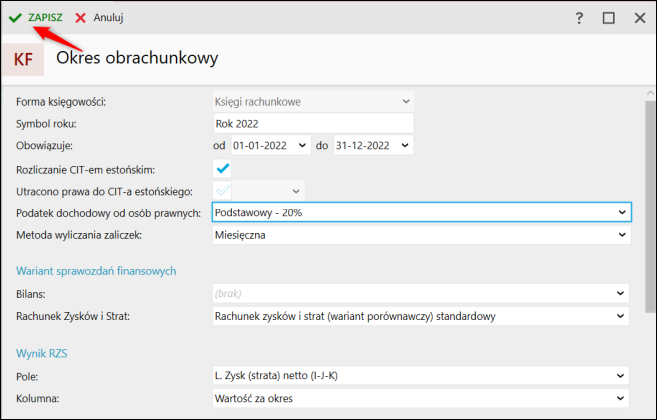Expand Podatek dochodowy od osób prawnych dropdown
This screenshot has width=657, height=420.
tap(622, 213)
